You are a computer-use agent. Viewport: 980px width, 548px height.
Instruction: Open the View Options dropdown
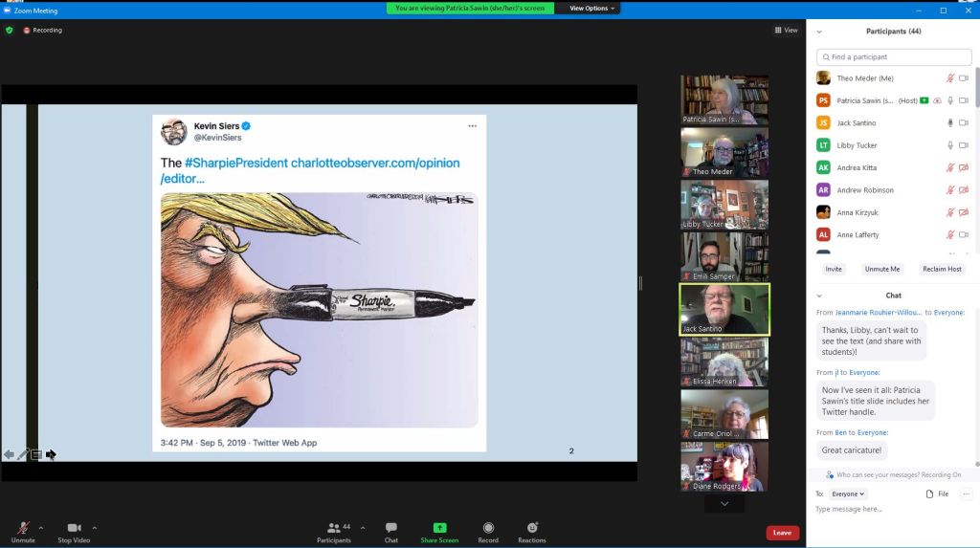point(592,8)
